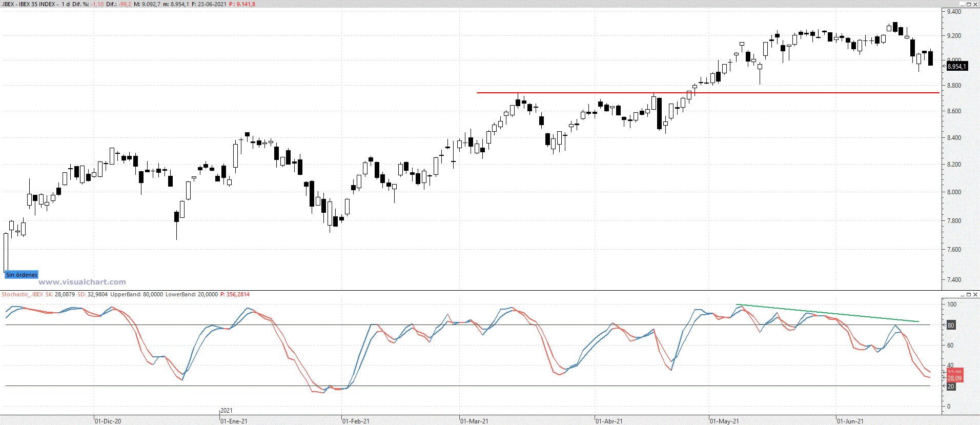Click the 8.600 price axis label

click(954, 111)
